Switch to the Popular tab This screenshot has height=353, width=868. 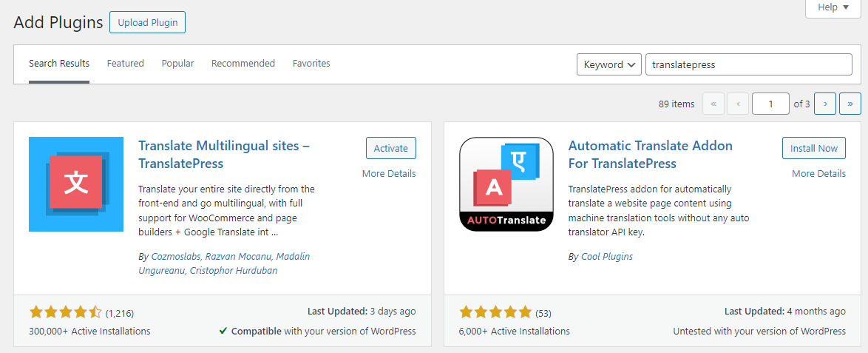coord(177,64)
